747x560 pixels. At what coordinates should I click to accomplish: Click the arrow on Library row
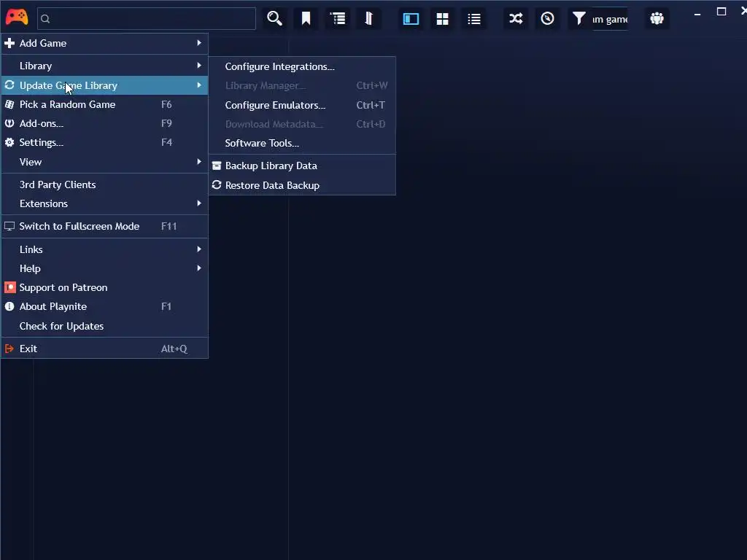tap(199, 65)
